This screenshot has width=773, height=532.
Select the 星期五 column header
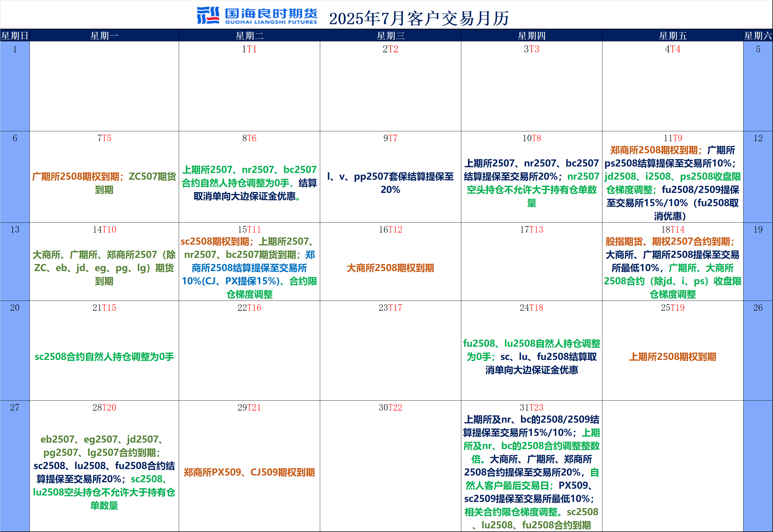(x=673, y=36)
